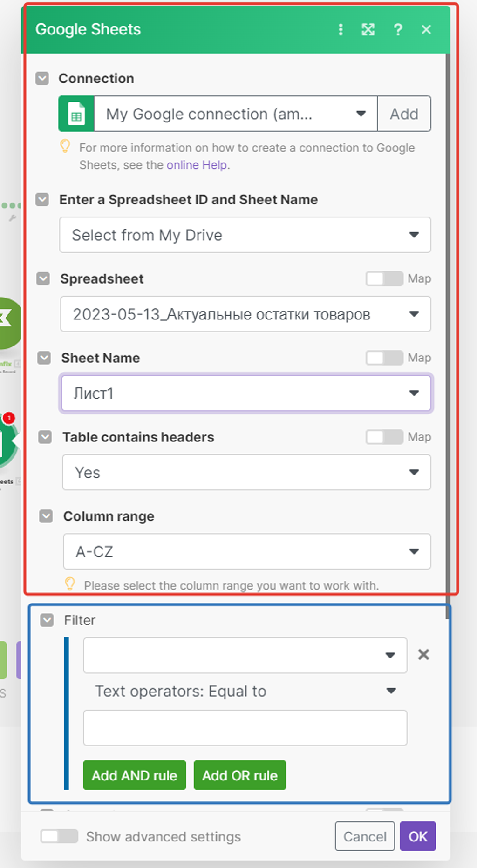The width and height of the screenshot is (477, 868).
Task: Follow the online Help link
Action: tap(197, 165)
